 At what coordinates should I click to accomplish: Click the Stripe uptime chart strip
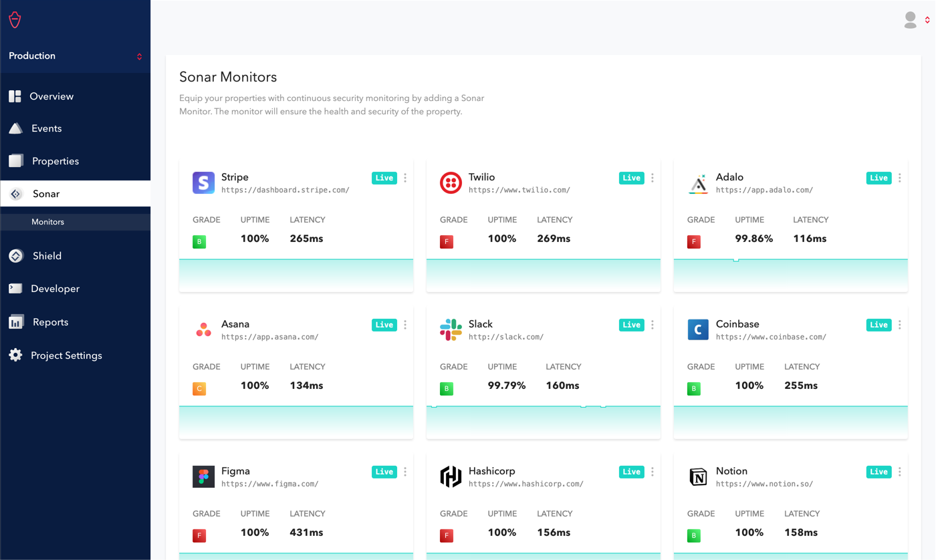296,275
